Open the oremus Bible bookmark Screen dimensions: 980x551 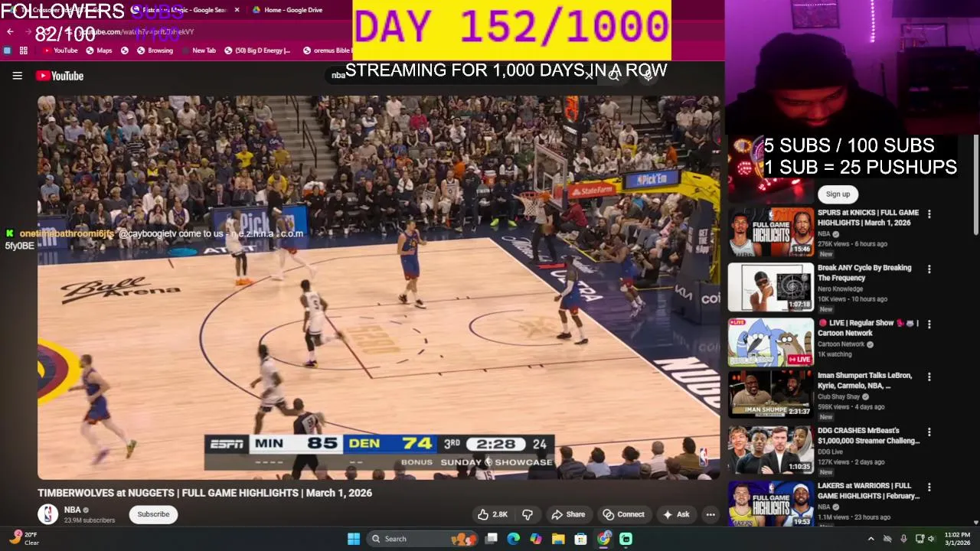tap(328, 51)
